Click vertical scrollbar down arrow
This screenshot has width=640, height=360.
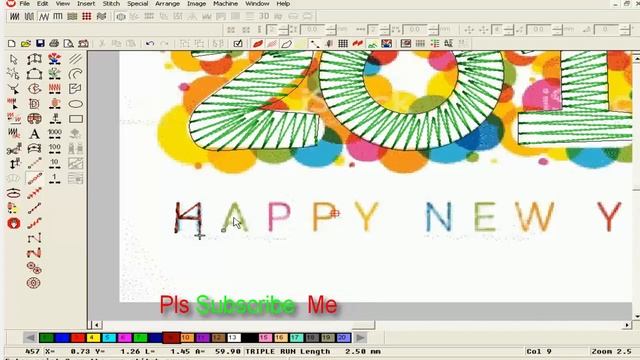tap(636, 316)
